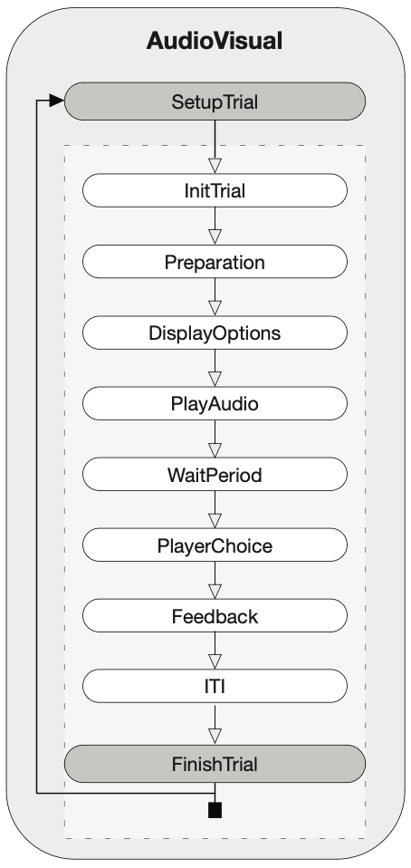Click the arrow between InitTrial and Preparation
411x868 pixels.
[215, 226]
